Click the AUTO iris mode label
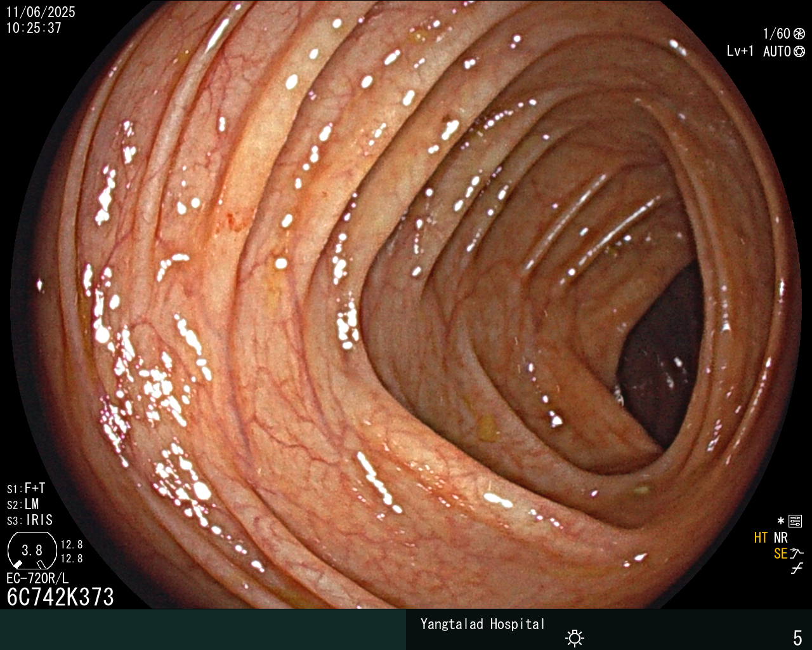Image resolution: width=812 pixels, height=650 pixels. (x=776, y=51)
